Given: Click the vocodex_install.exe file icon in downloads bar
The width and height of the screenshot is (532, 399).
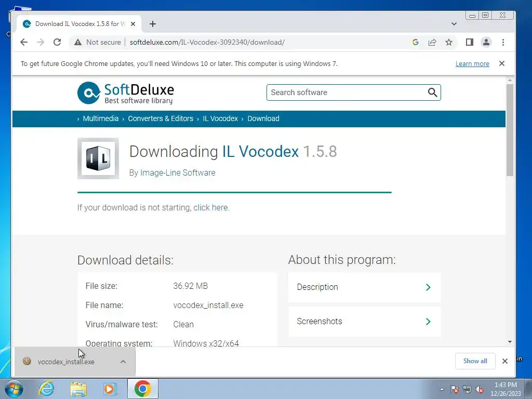Looking at the screenshot, I should click(26, 361).
